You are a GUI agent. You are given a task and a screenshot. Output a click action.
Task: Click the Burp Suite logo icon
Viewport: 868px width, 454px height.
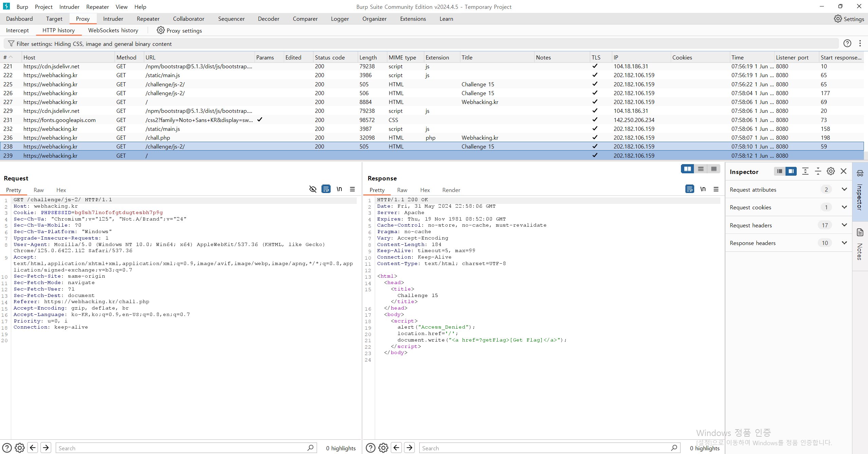point(6,6)
